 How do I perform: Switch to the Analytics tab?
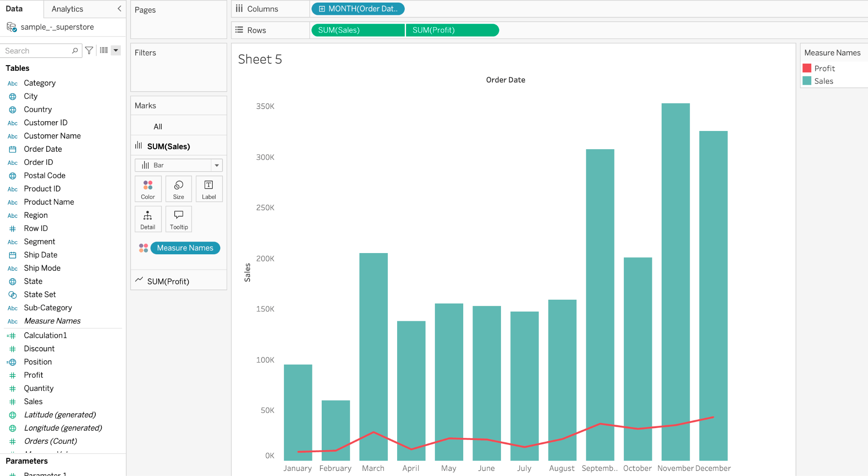coord(67,9)
